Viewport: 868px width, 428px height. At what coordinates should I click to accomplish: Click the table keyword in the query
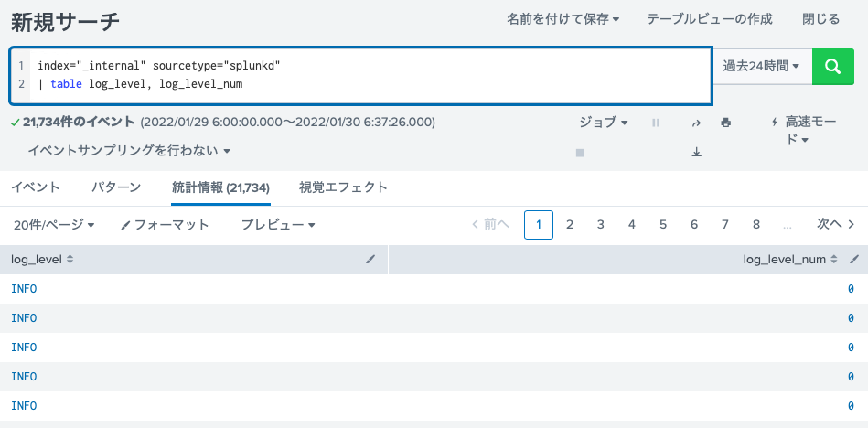coord(67,85)
